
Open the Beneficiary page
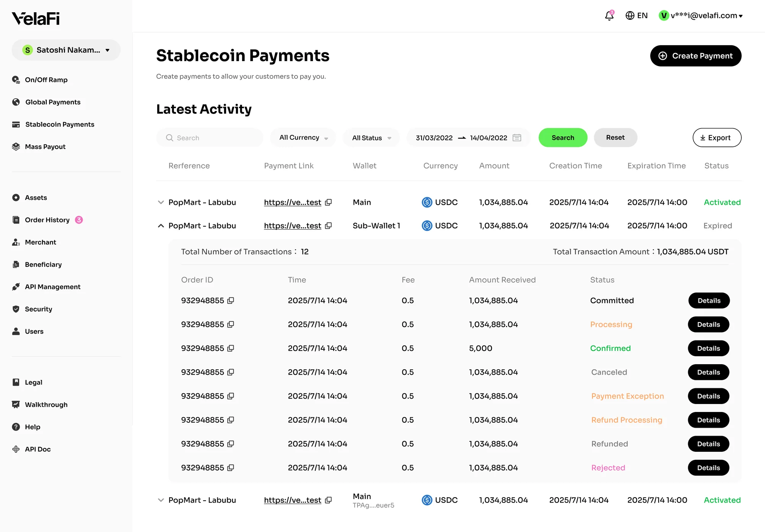pos(37,264)
